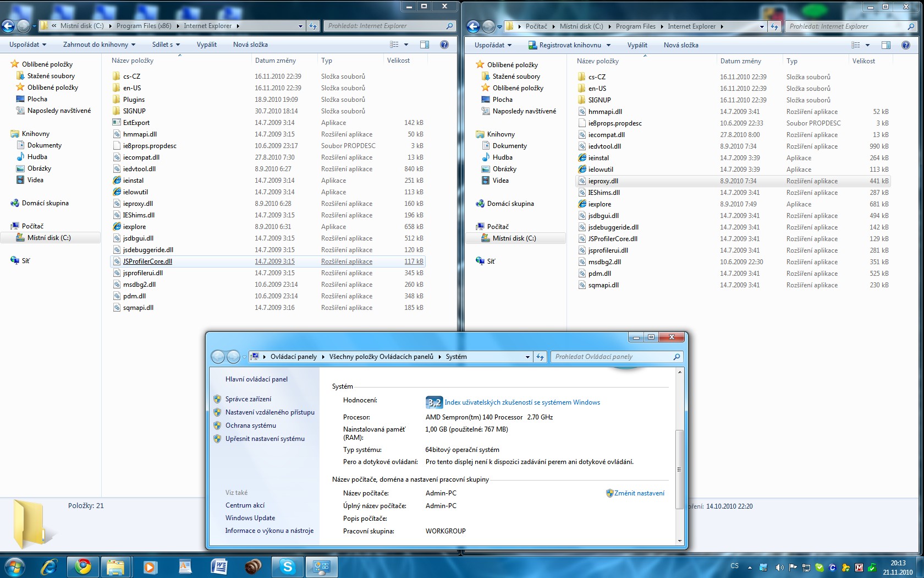Open the Sdílet s dropdown menu
This screenshot has width=924, height=578.
[166, 45]
